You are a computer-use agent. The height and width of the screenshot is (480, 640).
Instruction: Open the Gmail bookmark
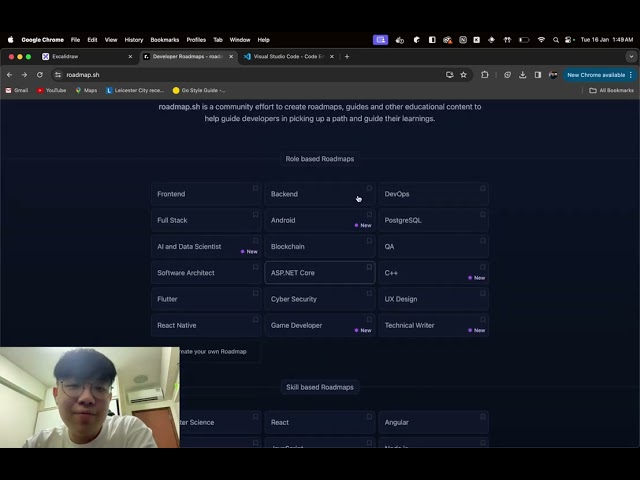17,91
